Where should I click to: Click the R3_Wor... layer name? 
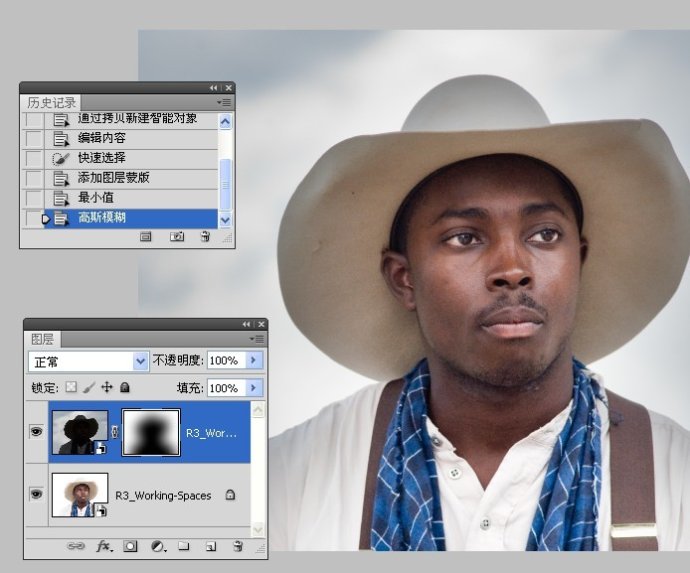click(211, 433)
